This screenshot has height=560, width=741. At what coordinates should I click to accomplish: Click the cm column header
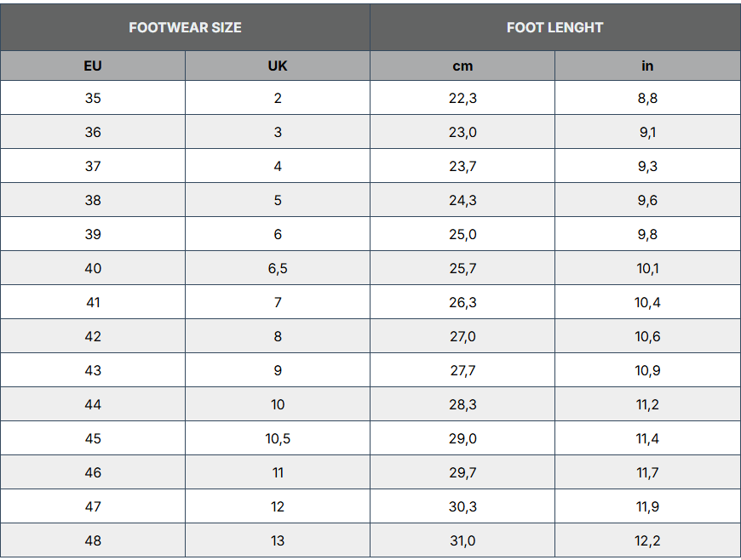coord(462,66)
